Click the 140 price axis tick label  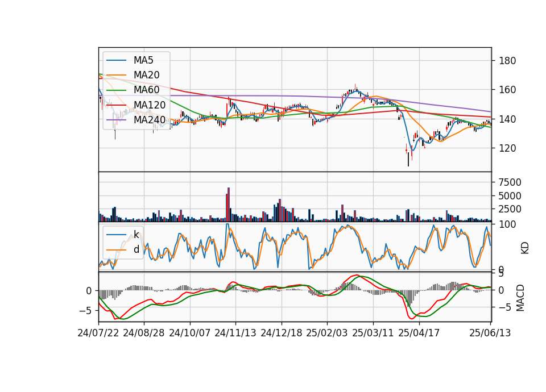click(507, 119)
